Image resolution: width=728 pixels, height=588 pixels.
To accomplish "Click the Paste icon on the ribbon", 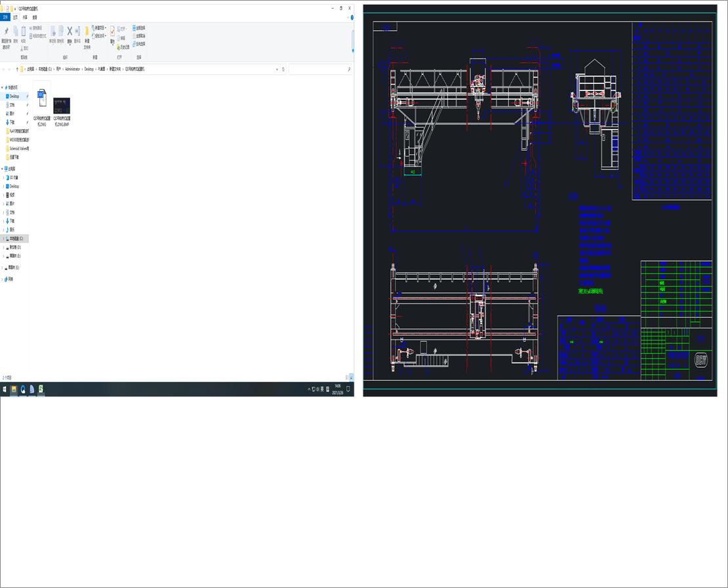I will pos(24,31).
